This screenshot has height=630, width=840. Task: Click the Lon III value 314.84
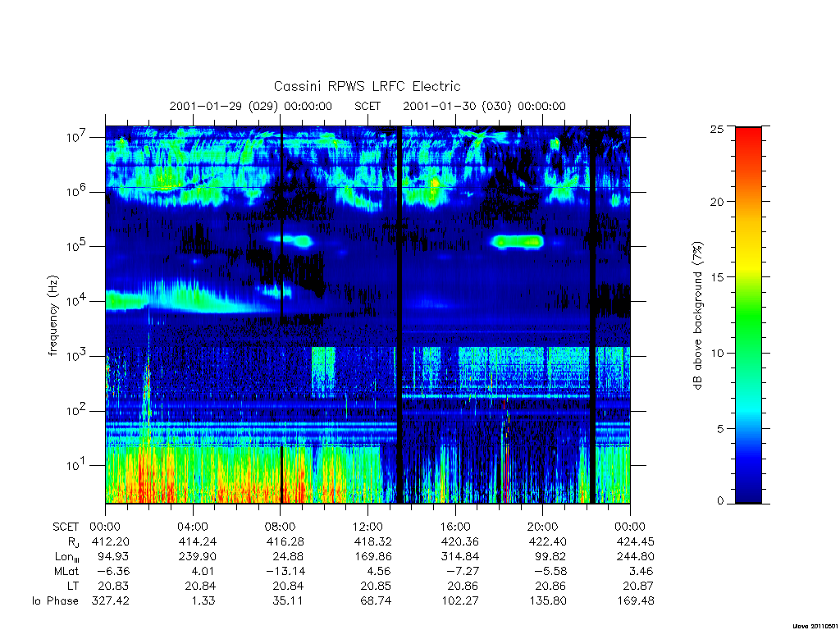(460, 557)
